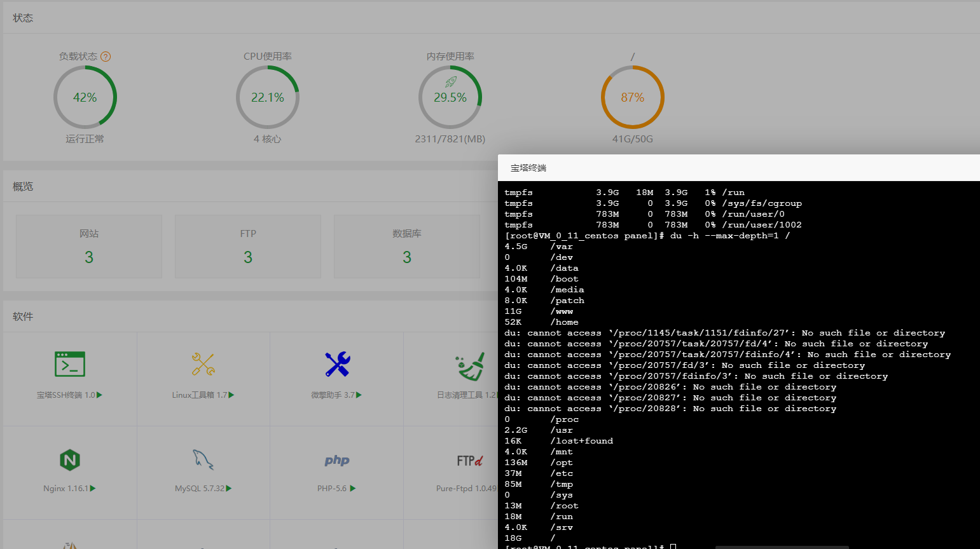Viewport: 980px width, 549px height.
Task: Click the 22.1% CPU usage gauge
Action: [x=268, y=97]
